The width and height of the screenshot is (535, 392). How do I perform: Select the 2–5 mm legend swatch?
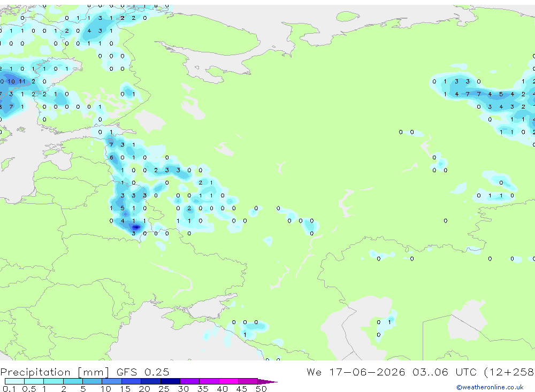tap(73, 381)
